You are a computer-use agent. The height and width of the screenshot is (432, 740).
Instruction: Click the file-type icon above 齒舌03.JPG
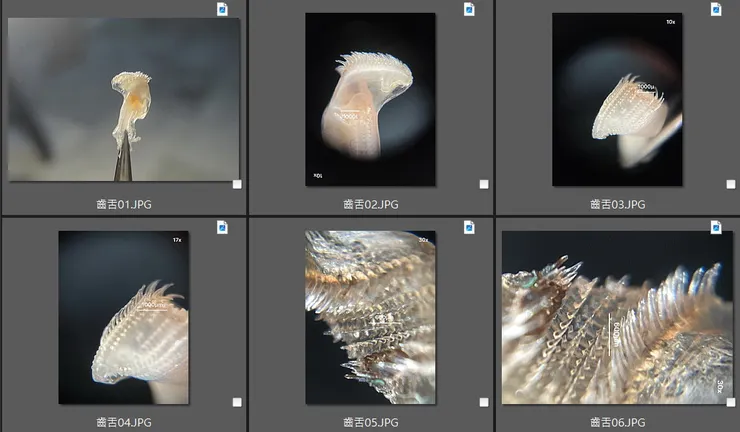point(716,9)
